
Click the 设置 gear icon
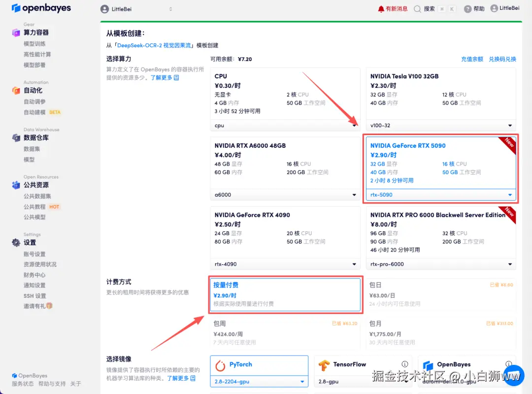click(x=16, y=243)
